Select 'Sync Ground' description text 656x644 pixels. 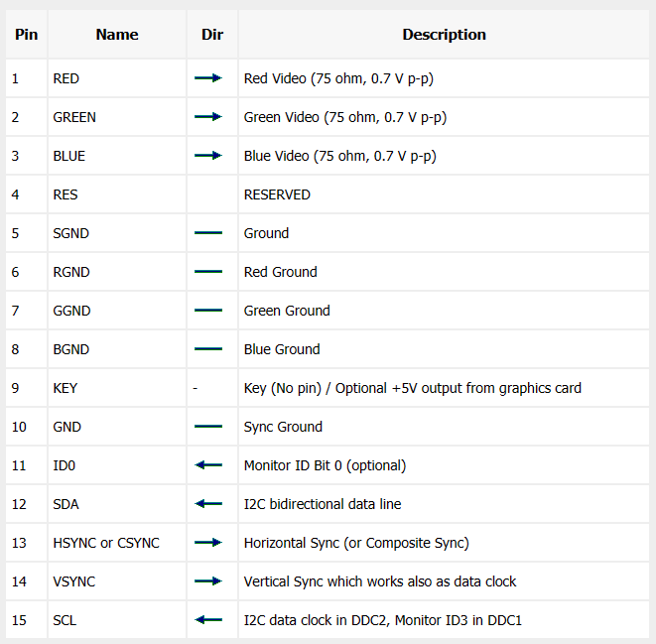click(283, 427)
